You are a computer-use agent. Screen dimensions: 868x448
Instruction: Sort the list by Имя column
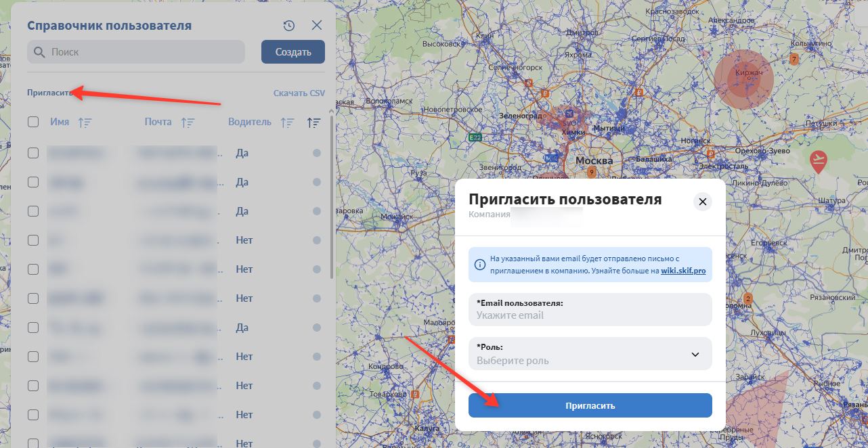click(83, 122)
